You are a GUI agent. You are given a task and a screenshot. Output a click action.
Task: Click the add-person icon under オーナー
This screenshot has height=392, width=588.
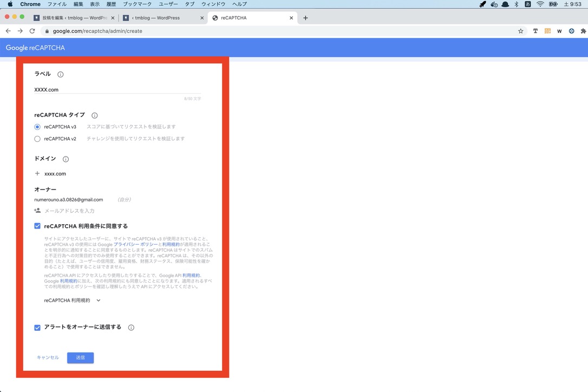37,211
